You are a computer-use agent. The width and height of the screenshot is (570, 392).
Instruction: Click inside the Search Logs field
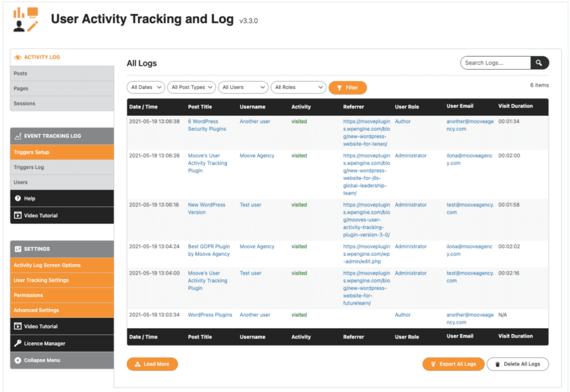pos(495,63)
